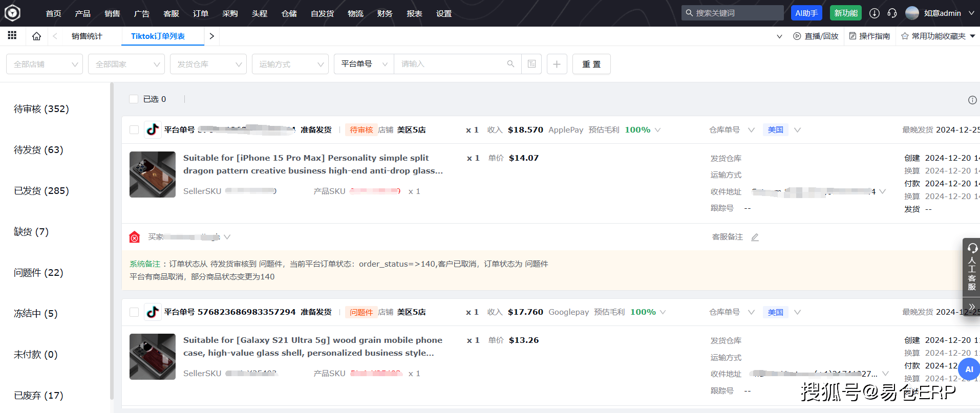Switch to the 销售统计 tab
Image resolution: width=980 pixels, height=413 pixels.
[x=87, y=36]
